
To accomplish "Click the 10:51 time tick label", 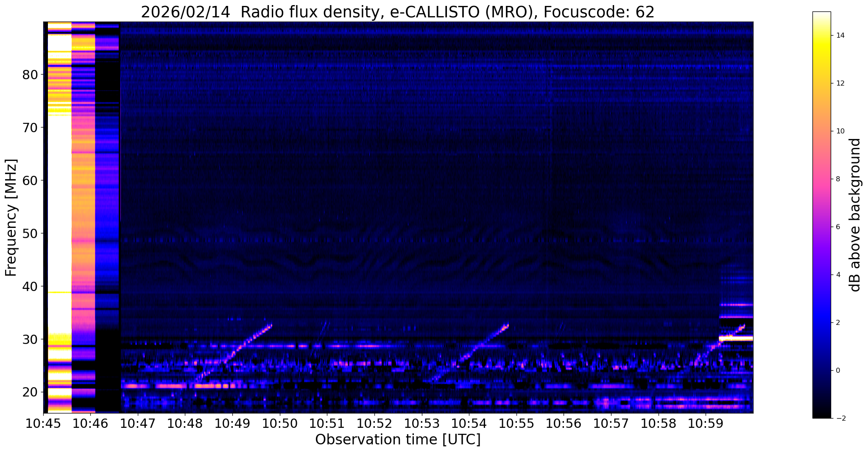I will 327,424.
